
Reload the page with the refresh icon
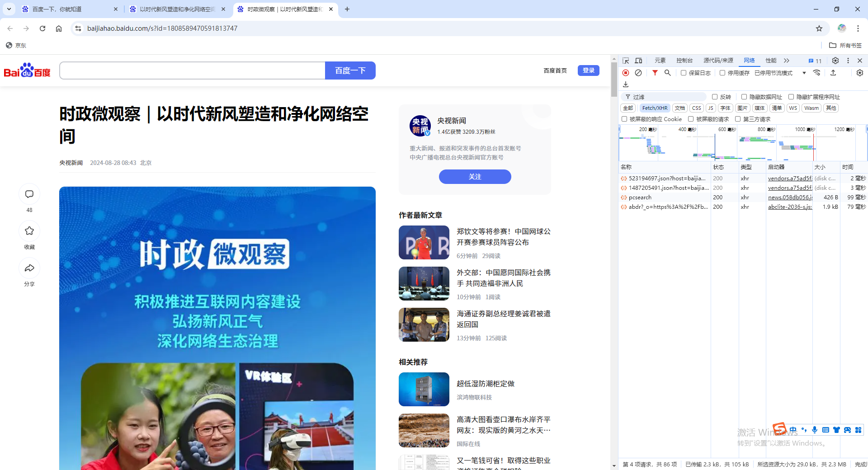click(42, 28)
